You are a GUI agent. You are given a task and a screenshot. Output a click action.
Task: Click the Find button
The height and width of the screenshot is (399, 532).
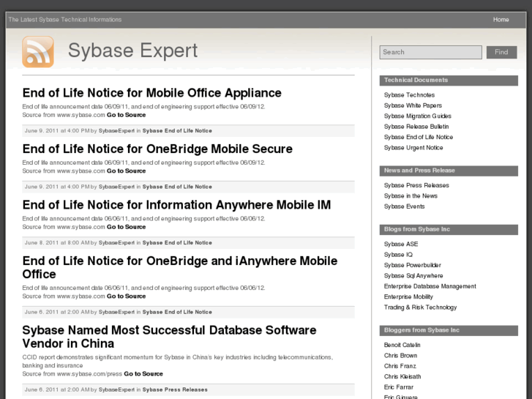point(501,52)
